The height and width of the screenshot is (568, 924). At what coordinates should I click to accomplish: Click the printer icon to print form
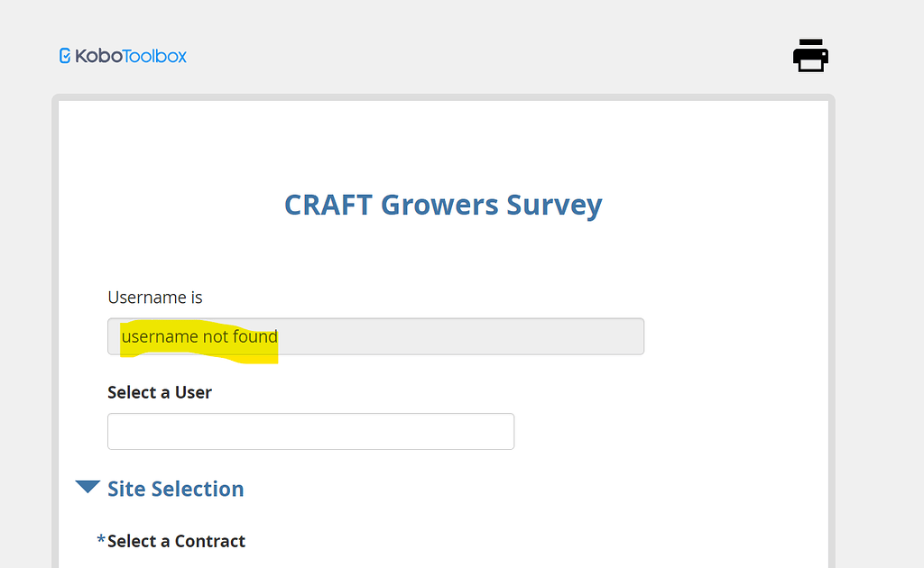810,56
